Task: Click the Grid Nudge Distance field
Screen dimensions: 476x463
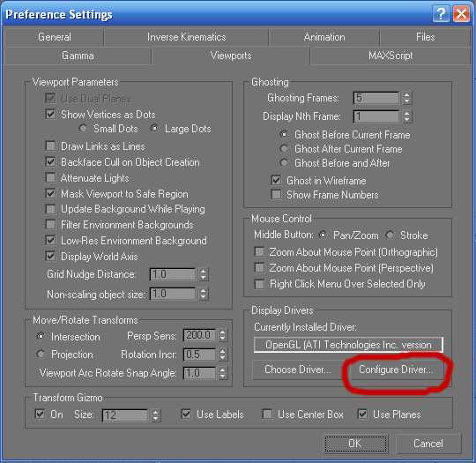Action: tap(173, 274)
